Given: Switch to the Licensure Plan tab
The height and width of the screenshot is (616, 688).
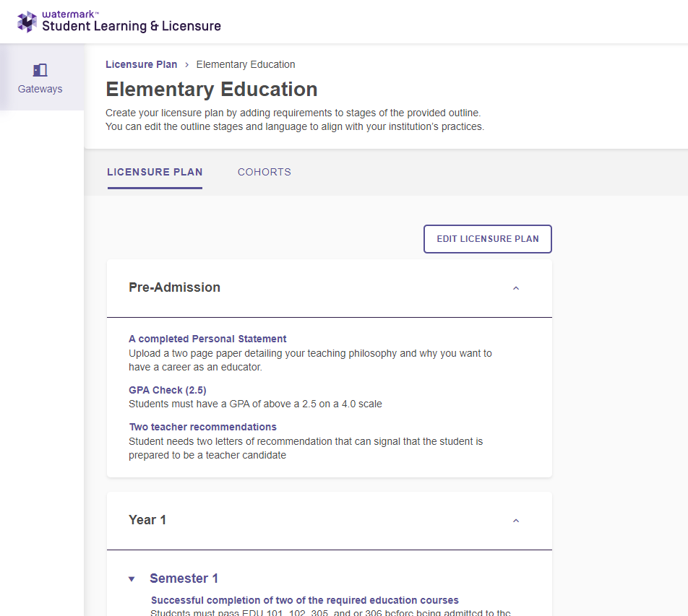Looking at the screenshot, I should click(x=155, y=172).
